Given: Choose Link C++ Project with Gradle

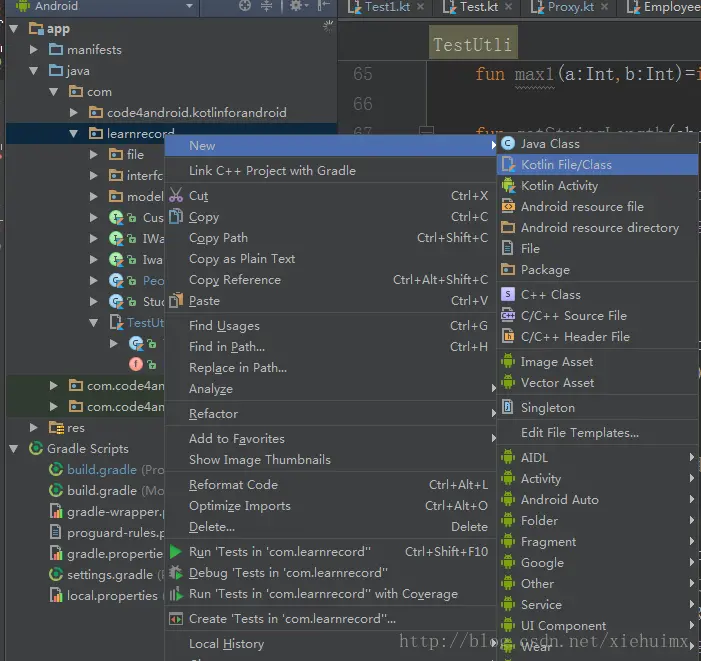Looking at the screenshot, I should point(331,171).
